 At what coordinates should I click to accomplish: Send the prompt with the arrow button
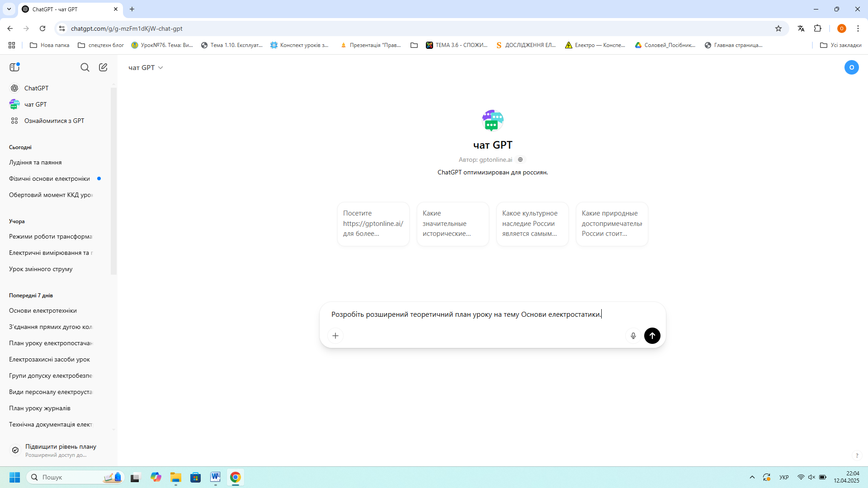pyautogui.click(x=652, y=336)
